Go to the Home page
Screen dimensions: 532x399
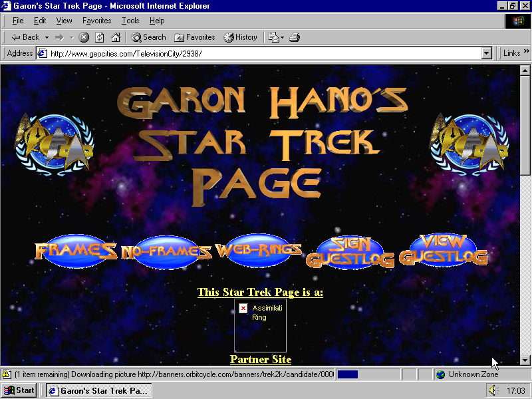(x=116, y=37)
